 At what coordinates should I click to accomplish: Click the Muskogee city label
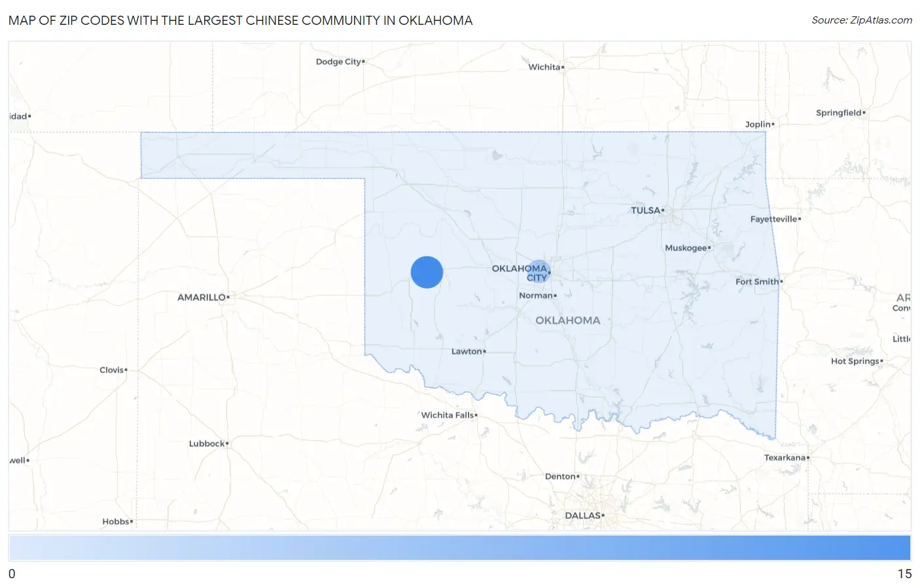(x=686, y=248)
